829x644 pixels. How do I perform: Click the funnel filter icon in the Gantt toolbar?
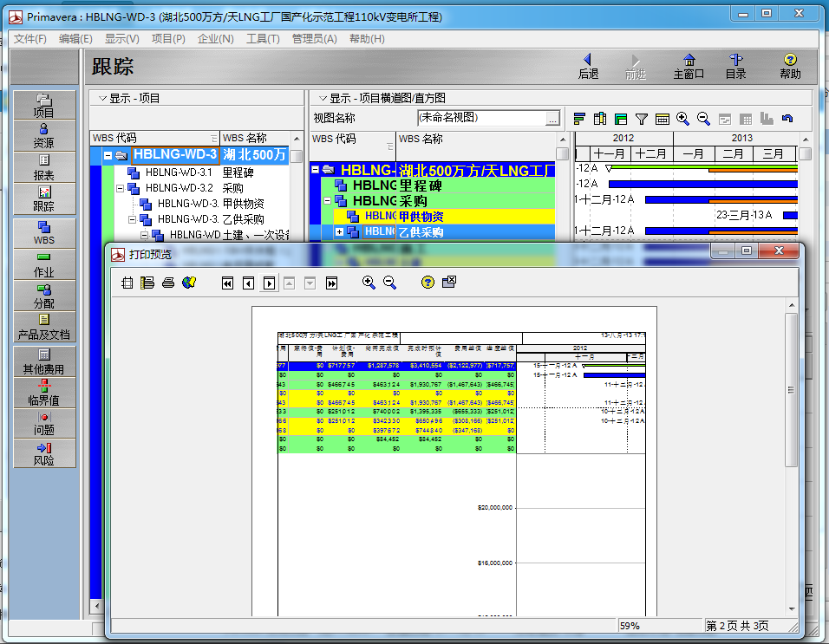tap(642, 119)
